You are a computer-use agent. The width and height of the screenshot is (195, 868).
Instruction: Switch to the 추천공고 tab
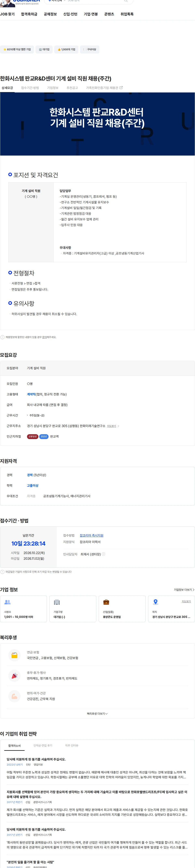click(72, 88)
